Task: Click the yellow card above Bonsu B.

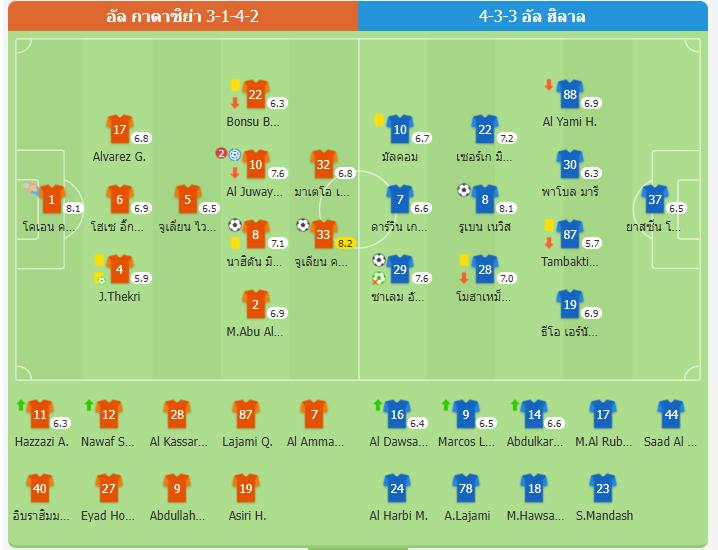Action: (234, 86)
